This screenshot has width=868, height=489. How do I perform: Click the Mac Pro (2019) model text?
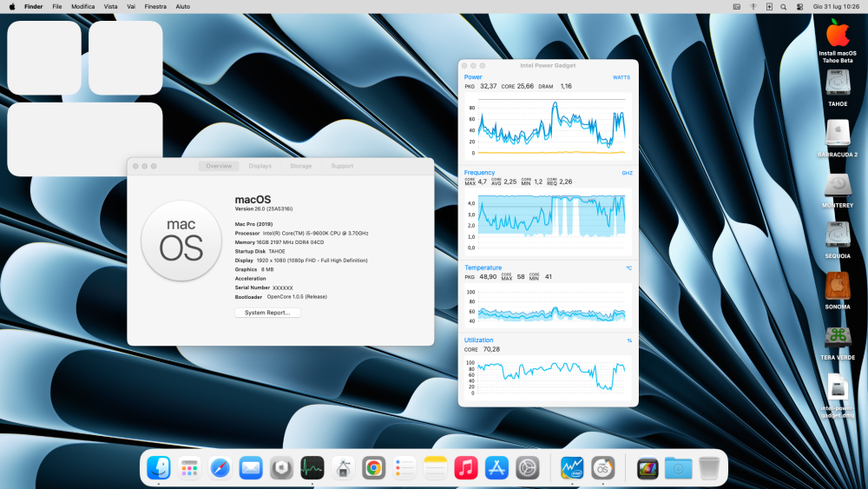pyautogui.click(x=253, y=224)
